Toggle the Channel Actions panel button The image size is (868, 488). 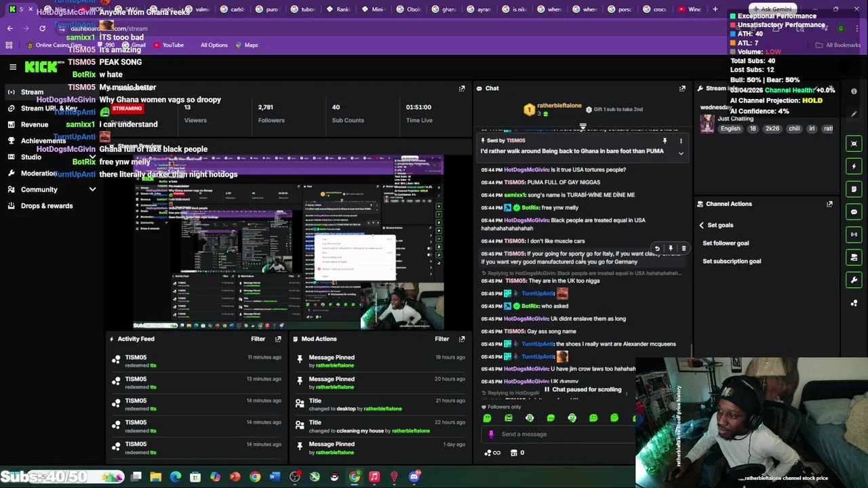(854, 257)
